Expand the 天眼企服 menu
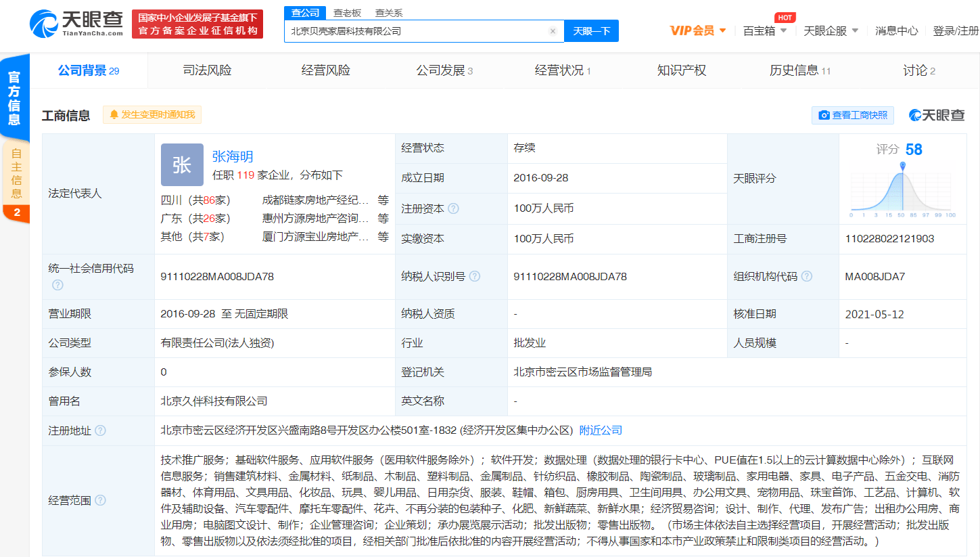 [x=826, y=30]
